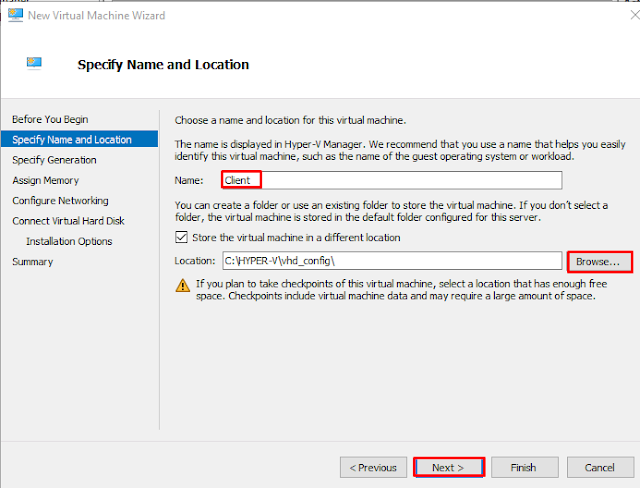Click the Finish button
The width and height of the screenshot is (640, 488).
pyautogui.click(x=524, y=467)
